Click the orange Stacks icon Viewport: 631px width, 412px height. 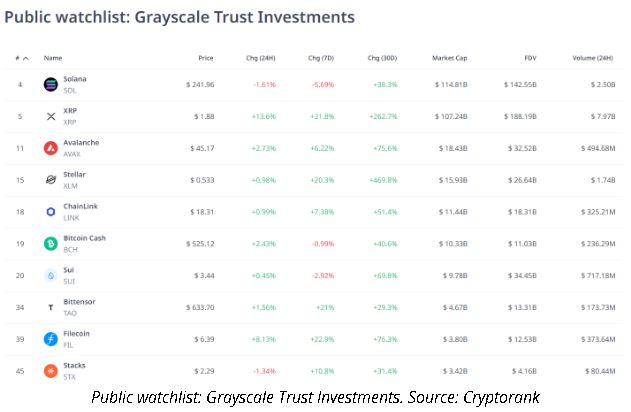(x=51, y=371)
